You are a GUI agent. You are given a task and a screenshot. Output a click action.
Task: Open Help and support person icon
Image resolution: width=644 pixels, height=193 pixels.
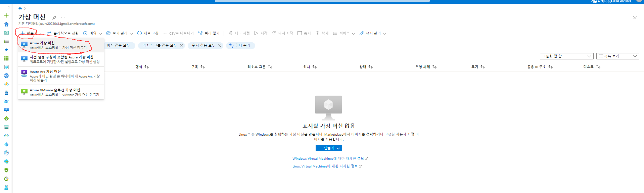[x=6, y=187]
